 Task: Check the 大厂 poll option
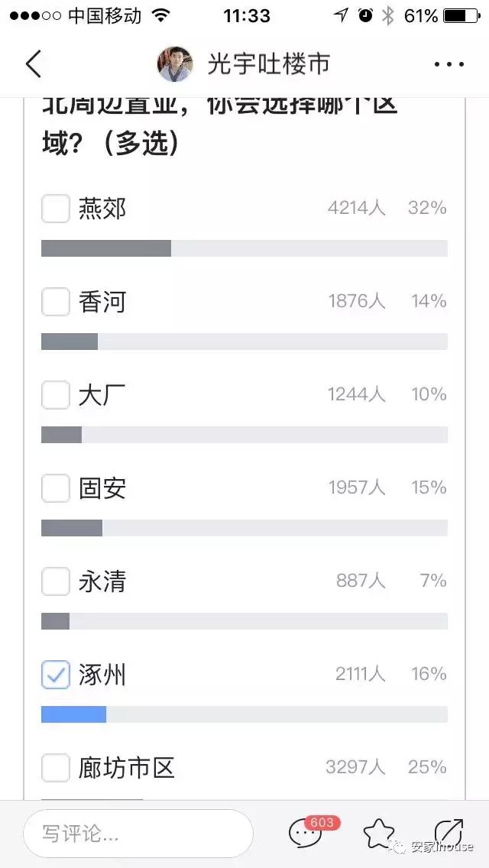pyautogui.click(x=55, y=395)
